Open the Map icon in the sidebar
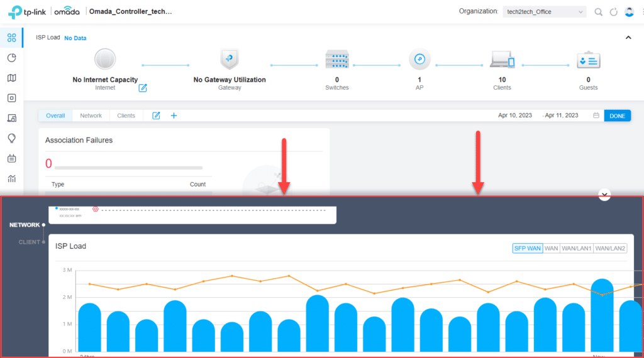 click(11, 78)
